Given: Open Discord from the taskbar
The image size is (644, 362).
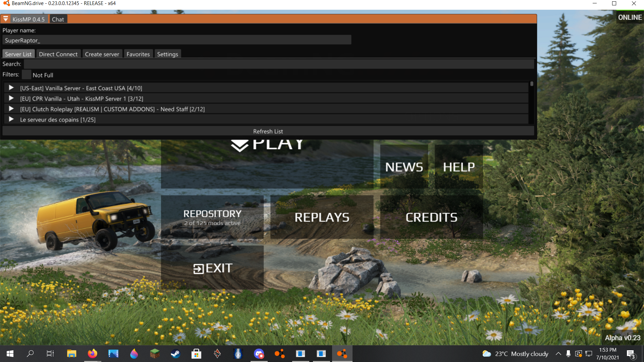Looking at the screenshot, I should coord(259,354).
